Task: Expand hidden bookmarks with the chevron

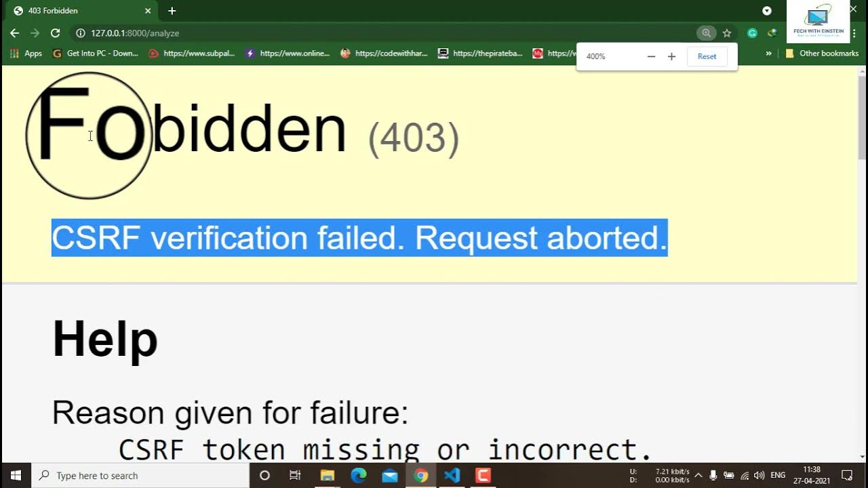Action: [x=768, y=53]
